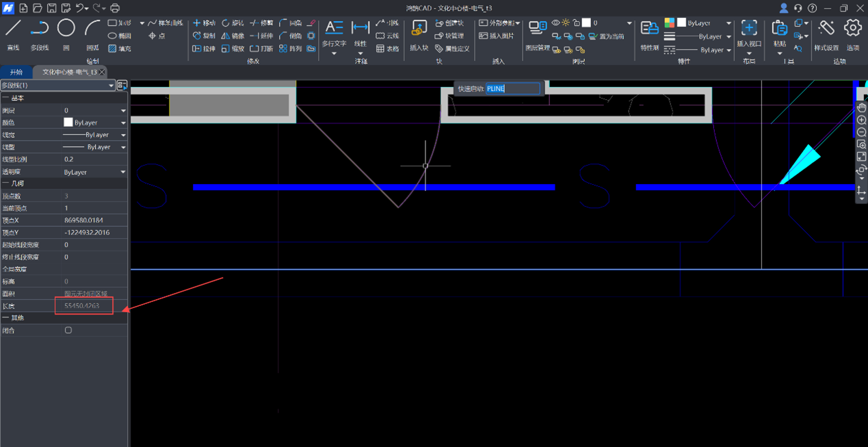This screenshot has height=447, width=868.
Task: Activate the 镜像 mirror tool
Action: pyautogui.click(x=233, y=36)
